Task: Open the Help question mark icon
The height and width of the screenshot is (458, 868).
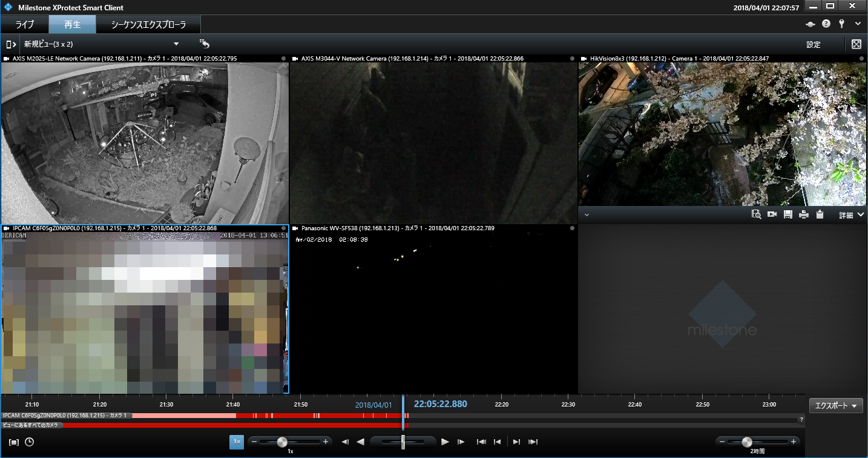Action: (x=826, y=24)
